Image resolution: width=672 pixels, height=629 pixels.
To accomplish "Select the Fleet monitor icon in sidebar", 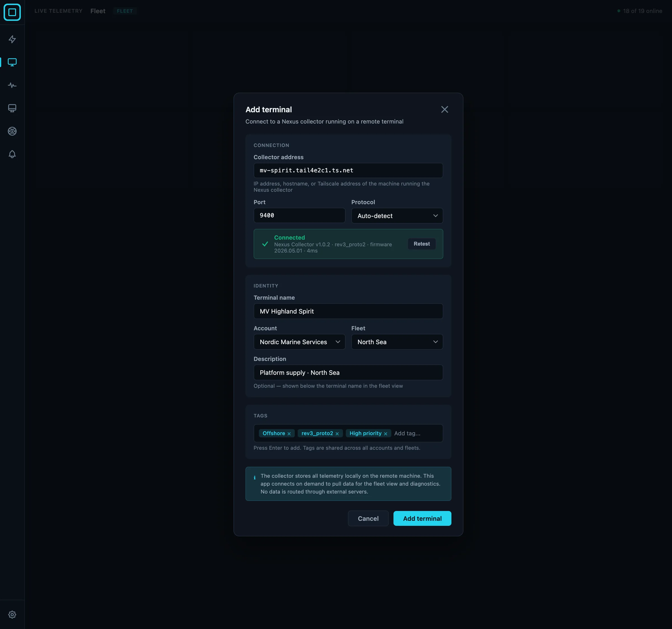I will click(12, 62).
